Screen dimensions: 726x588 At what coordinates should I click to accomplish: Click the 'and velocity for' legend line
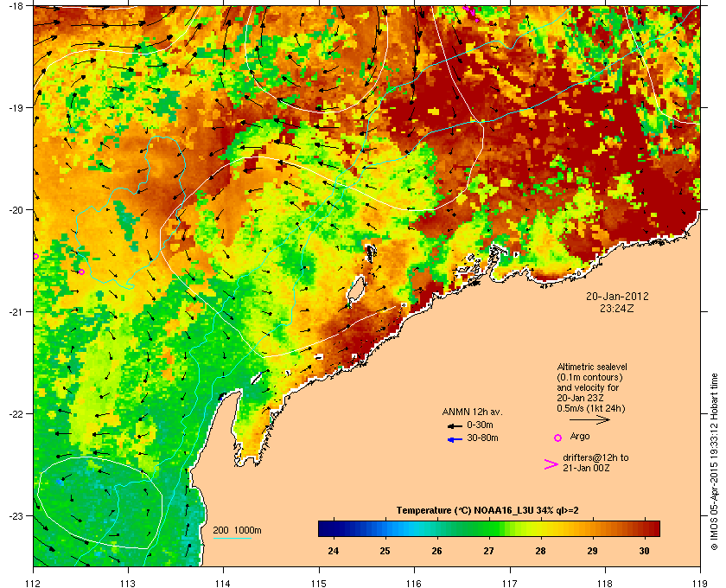click(588, 387)
